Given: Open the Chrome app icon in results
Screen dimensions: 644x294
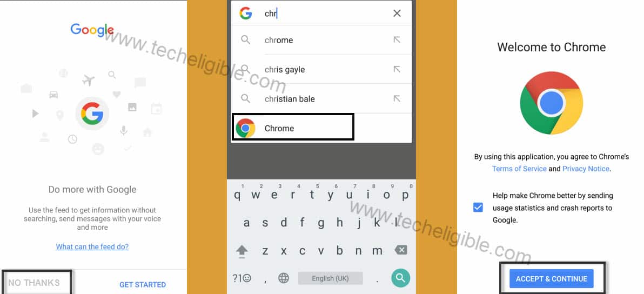Looking at the screenshot, I should [246, 128].
